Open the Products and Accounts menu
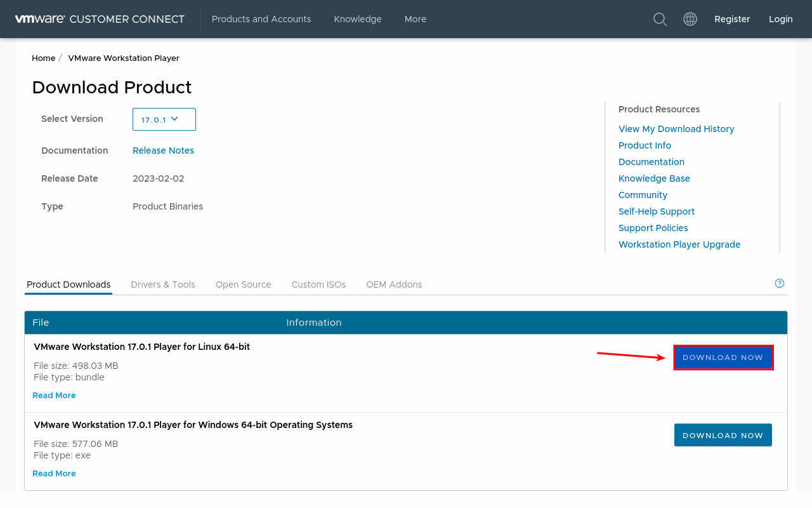The width and height of the screenshot is (812, 508). point(261,19)
